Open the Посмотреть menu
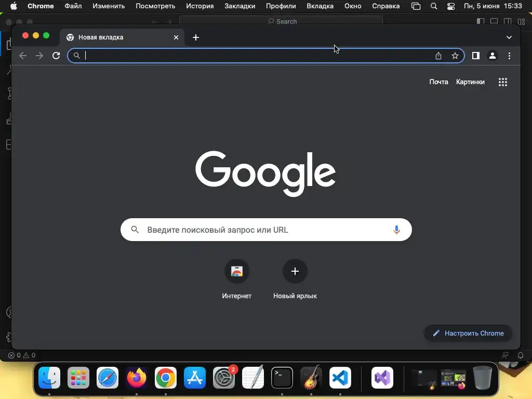This screenshot has width=532, height=399. [155, 6]
